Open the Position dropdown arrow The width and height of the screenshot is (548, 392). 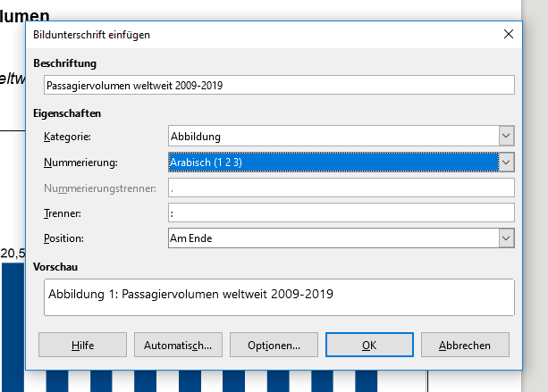coord(506,238)
